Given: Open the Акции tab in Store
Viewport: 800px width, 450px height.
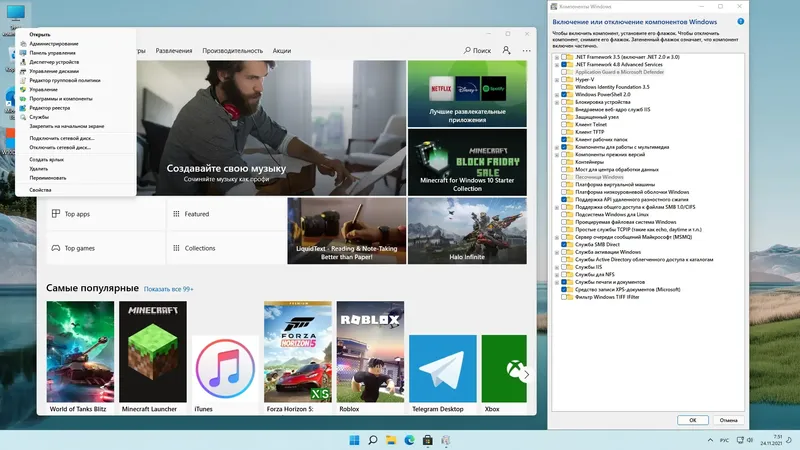Looking at the screenshot, I should pyautogui.click(x=282, y=51).
